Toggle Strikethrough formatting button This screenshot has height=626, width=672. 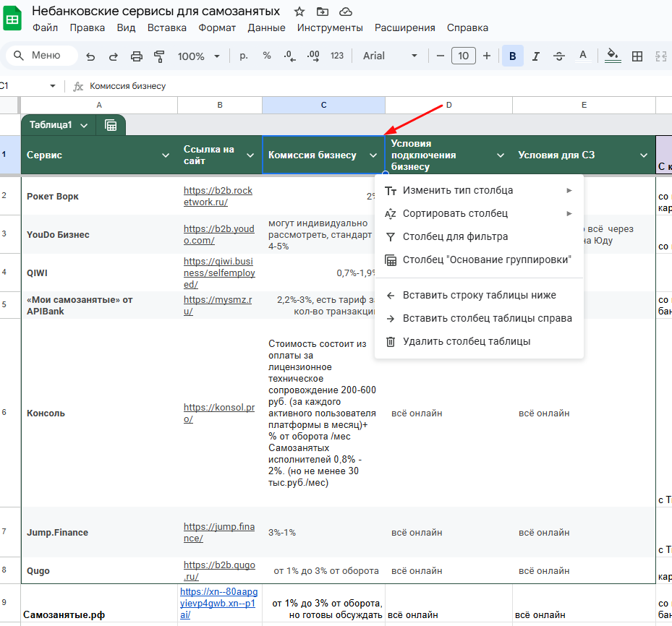click(x=559, y=56)
